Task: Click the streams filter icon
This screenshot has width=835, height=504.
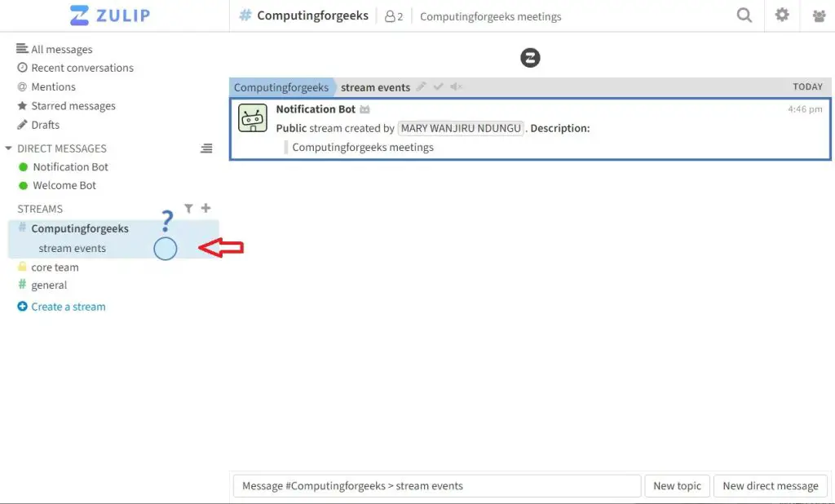Action: 188,208
